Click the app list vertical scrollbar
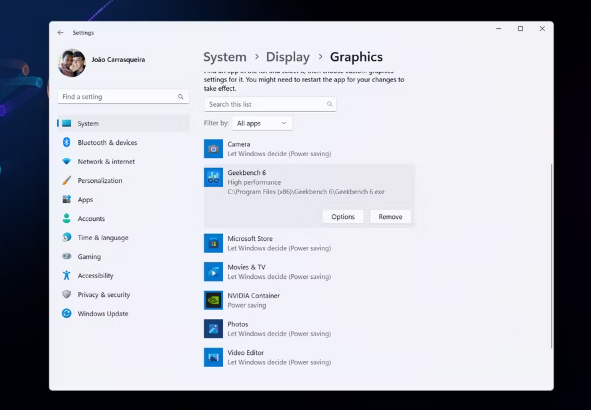Screen dimensions: 591x410 click(551, 256)
